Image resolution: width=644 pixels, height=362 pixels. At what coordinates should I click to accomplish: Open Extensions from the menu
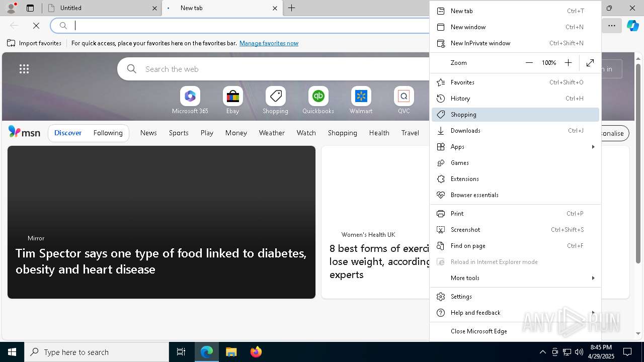click(x=515, y=179)
